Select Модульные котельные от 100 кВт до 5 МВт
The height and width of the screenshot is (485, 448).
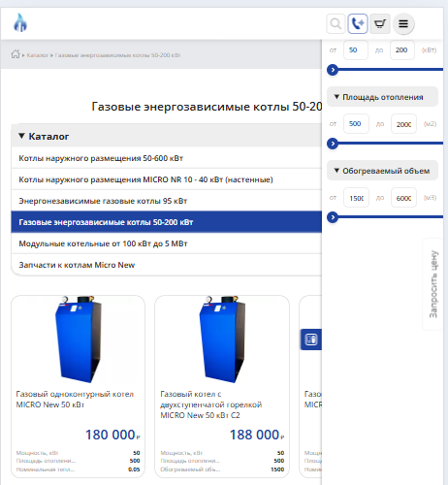click(x=167, y=243)
